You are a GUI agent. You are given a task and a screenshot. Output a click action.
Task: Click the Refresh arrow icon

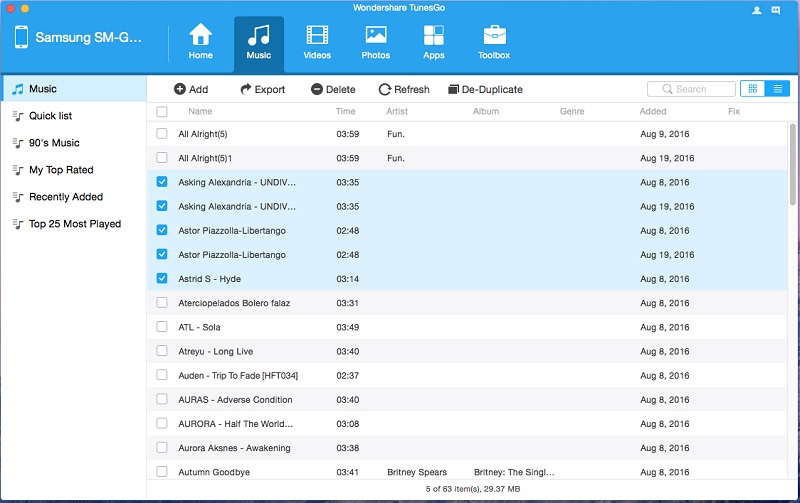(x=384, y=89)
